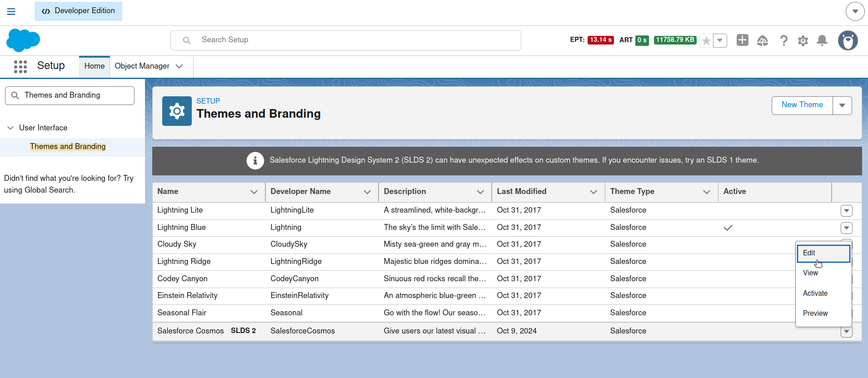Viewport: 868px width, 378px height.
Task: Open the Description column header menu
Action: 480,192
